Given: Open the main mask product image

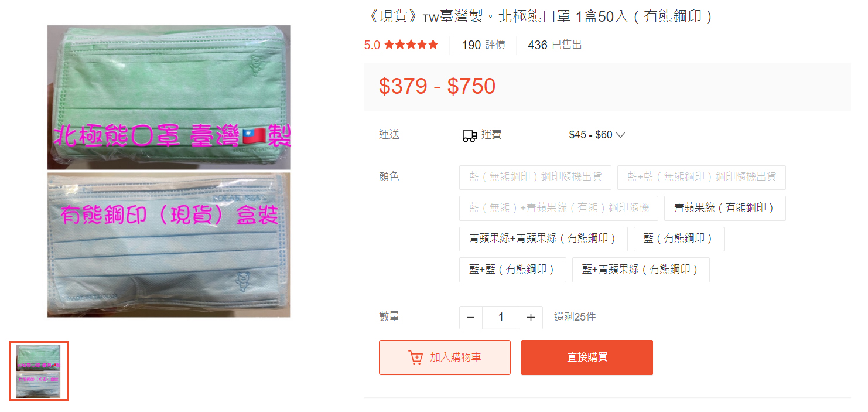Looking at the screenshot, I should [x=169, y=171].
